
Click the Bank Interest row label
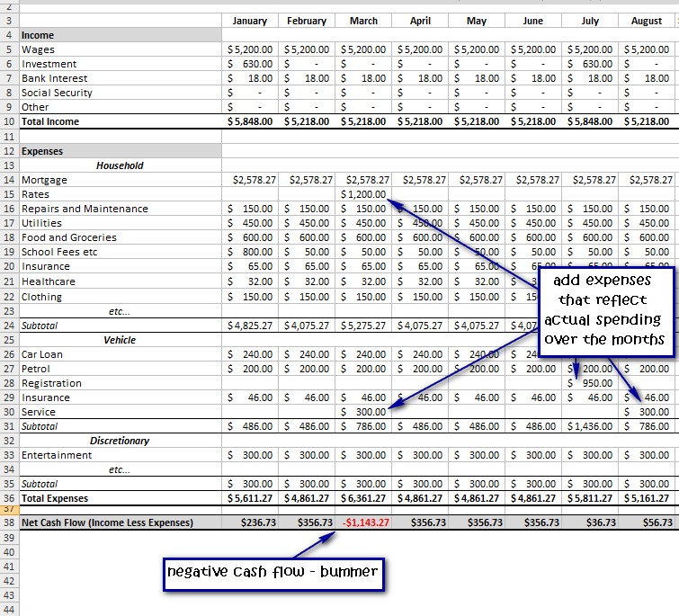click(55, 78)
